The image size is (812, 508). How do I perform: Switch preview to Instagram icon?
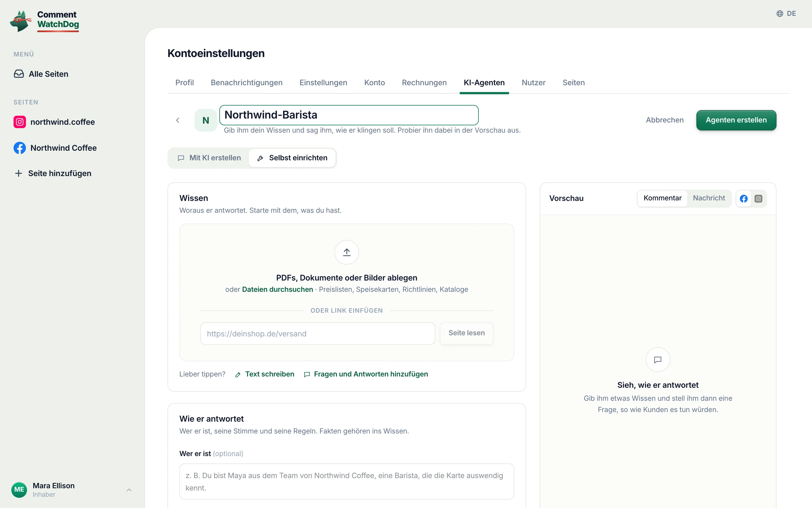point(758,199)
